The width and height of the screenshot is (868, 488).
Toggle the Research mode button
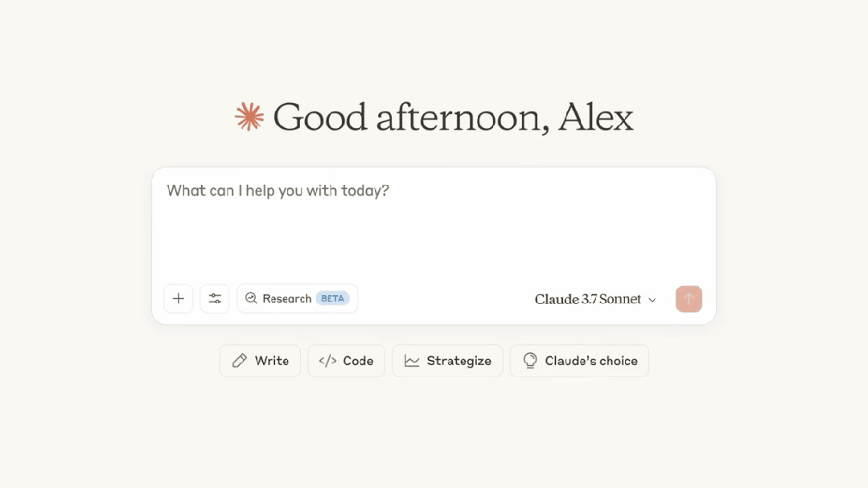(x=298, y=299)
